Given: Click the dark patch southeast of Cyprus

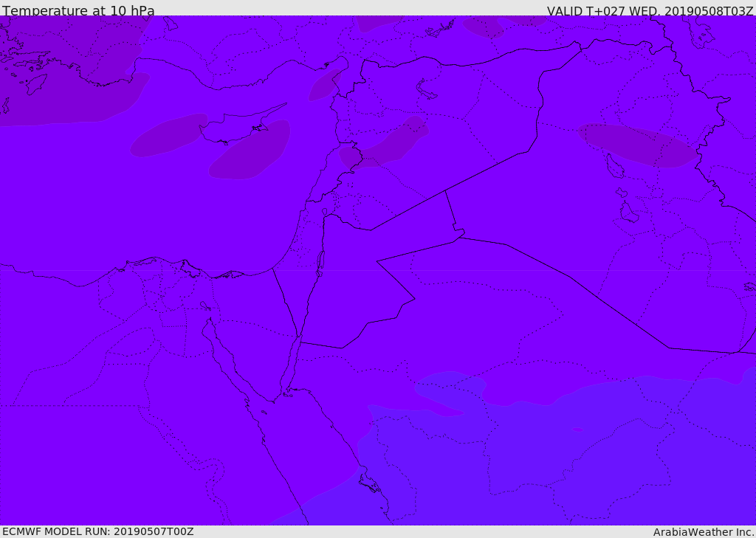Looking at the screenshot, I should [251, 151].
